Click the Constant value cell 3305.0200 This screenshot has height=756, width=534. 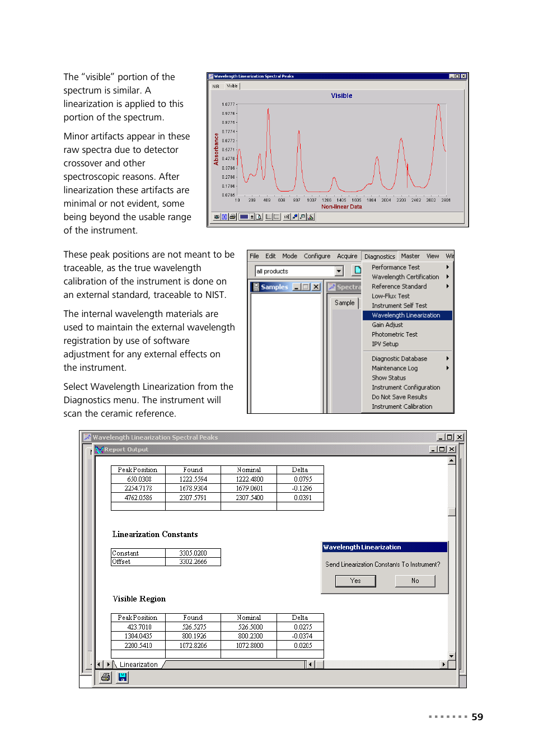pyautogui.click(x=193, y=553)
